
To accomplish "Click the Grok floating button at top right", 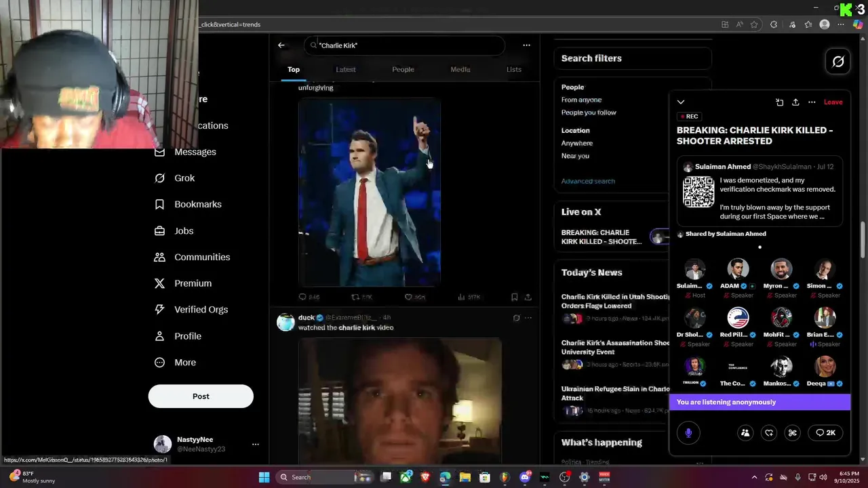I will pyautogui.click(x=838, y=62).
